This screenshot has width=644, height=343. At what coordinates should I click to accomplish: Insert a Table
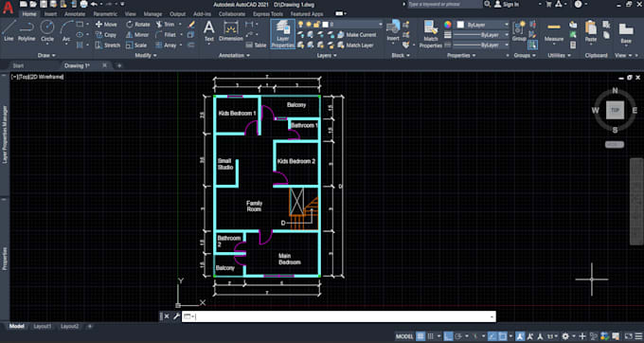click(x=257, y=45)
